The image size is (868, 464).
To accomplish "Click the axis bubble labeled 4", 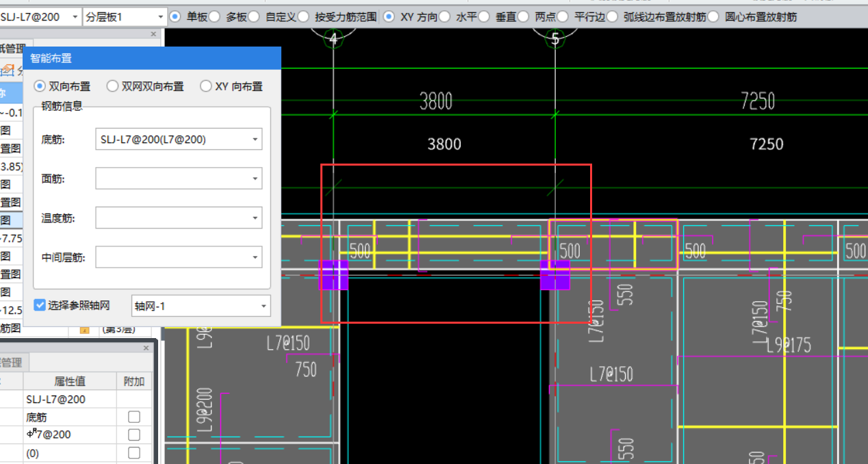I will [333, 39].
